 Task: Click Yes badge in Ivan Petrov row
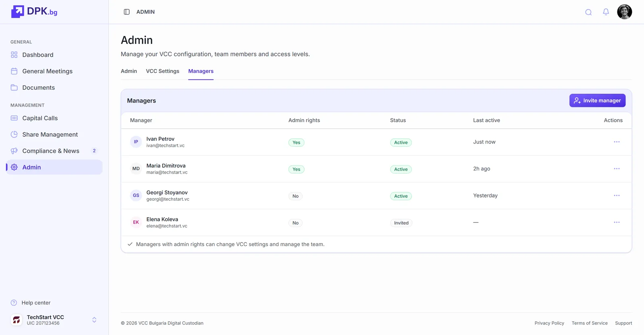[296, 142]
